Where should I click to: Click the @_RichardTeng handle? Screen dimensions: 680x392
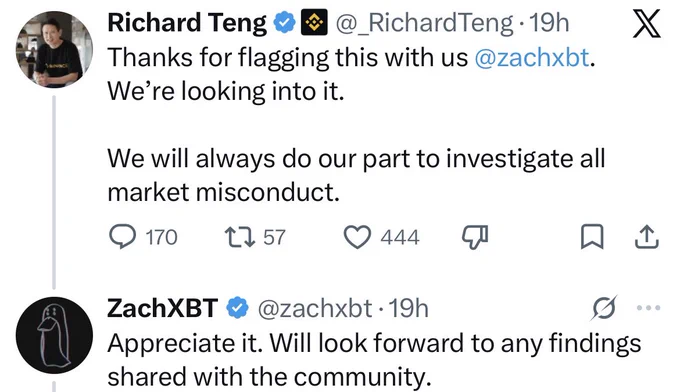coord(425,23)
